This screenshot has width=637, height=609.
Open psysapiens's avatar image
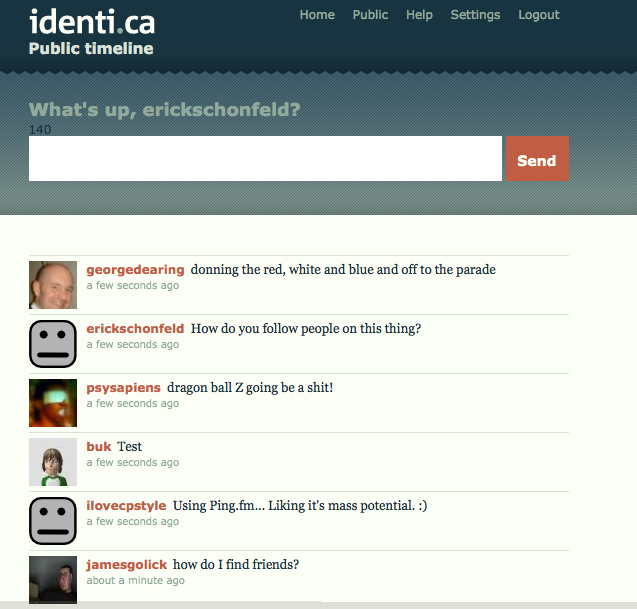53,403
